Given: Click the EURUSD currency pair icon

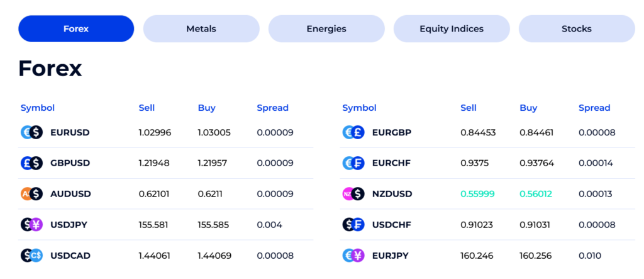Looking at the screenshot, I should (31, 132).
